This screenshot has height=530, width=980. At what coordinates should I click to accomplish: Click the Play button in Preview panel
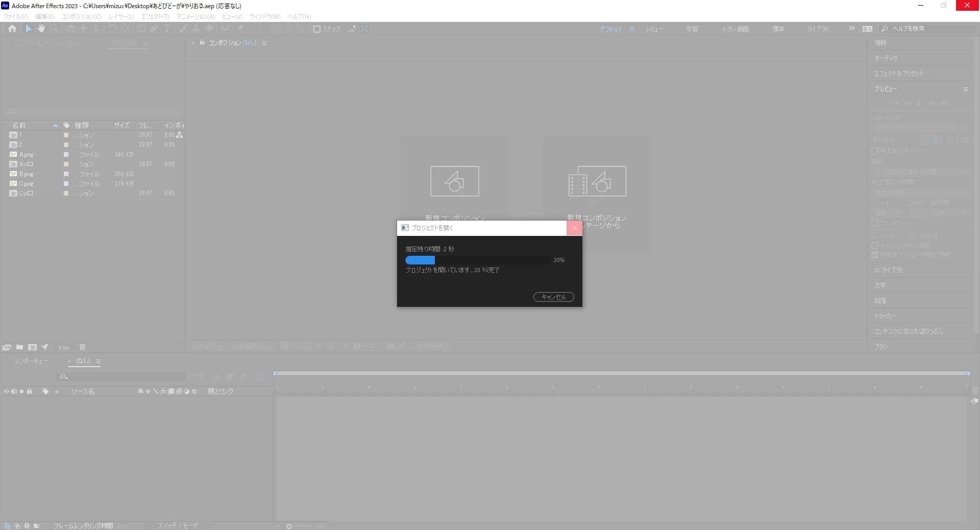point(919,103)
